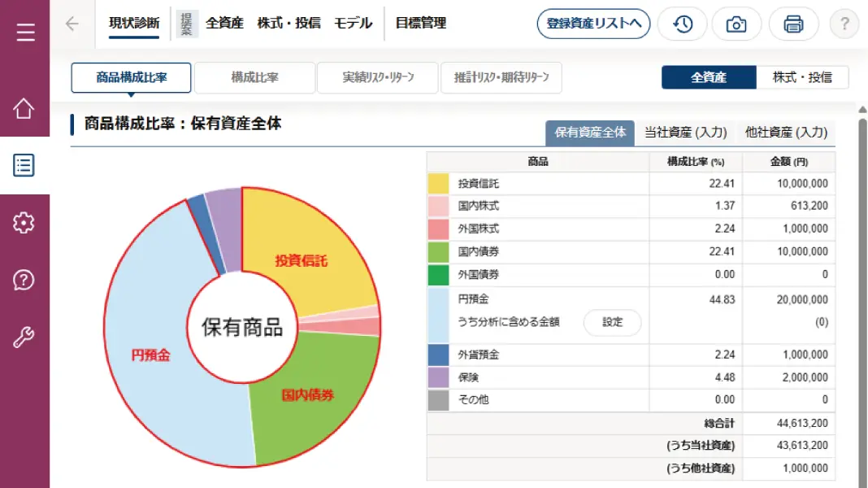Open the 現状診断 tab
This screenshot has height=488, width=868.
tap(134, 24)
